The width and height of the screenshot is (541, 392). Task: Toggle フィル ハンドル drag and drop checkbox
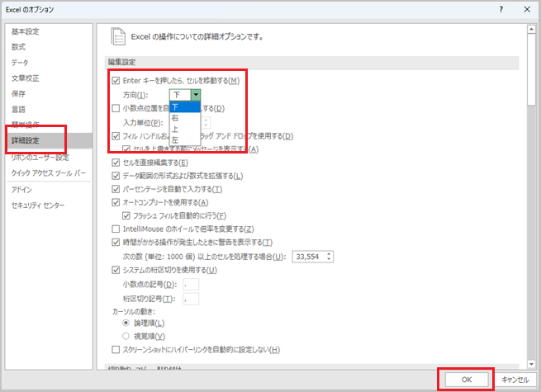click(x=116, y=136)
